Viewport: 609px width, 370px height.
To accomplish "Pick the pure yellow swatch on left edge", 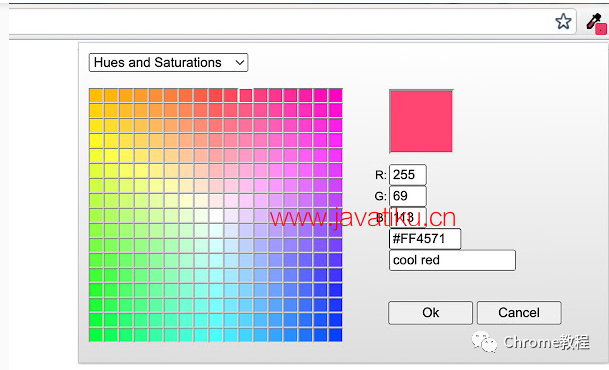I will coord(96,155).
